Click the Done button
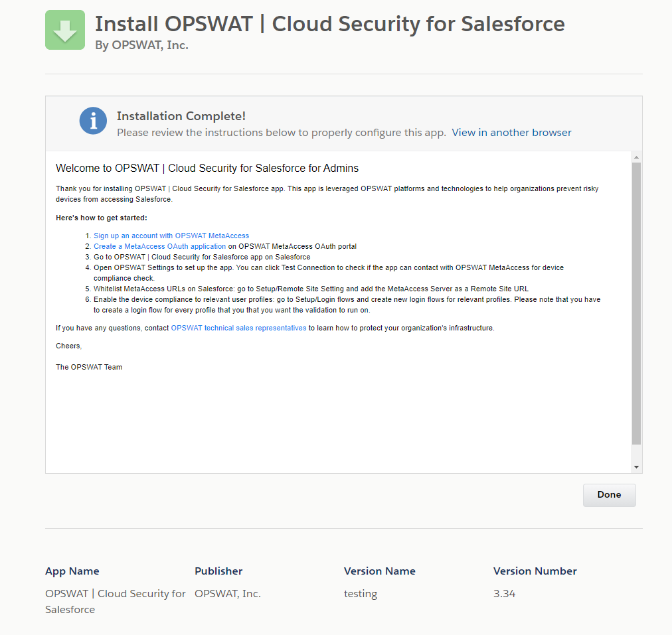The height and width of the screenshot is (635, 672). click(609, 495)
